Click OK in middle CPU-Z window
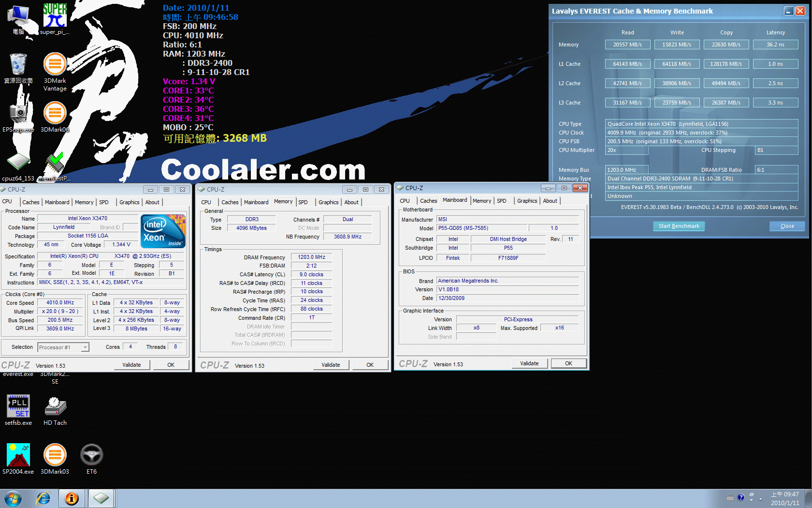The height and width of the screenshot is (508, 812). point(370,365)
